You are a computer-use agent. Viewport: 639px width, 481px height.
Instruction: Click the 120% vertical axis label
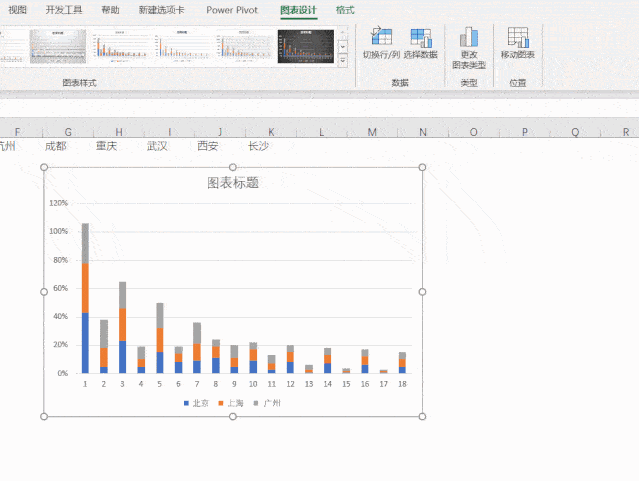coord(58,203)
